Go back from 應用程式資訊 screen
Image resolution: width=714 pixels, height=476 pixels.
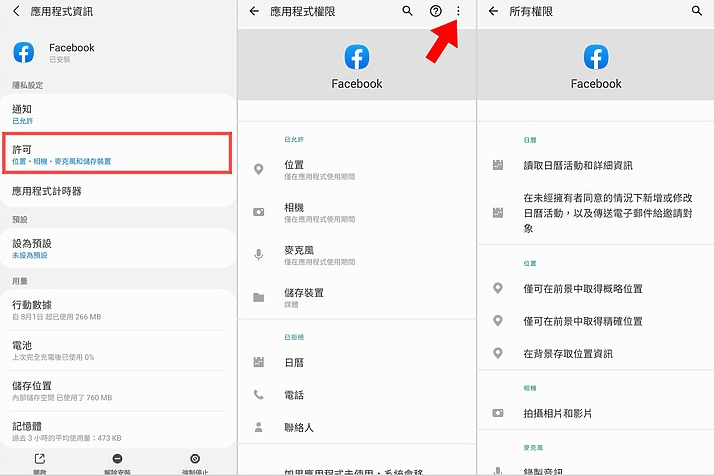coord(16,11)
